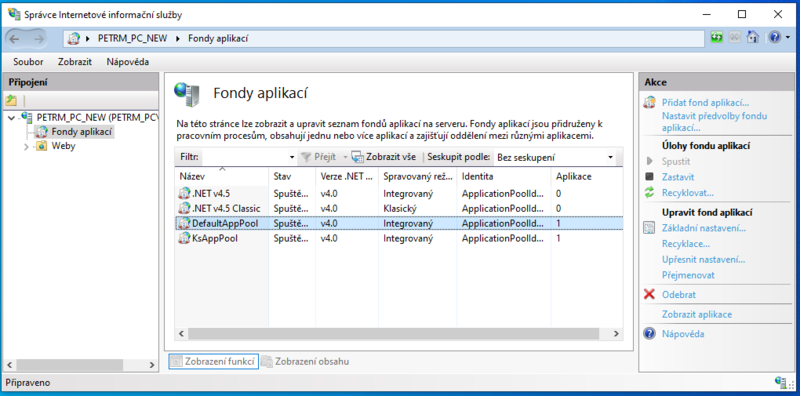
Task: Click Základní nastavení link
Action: [704, 228]
